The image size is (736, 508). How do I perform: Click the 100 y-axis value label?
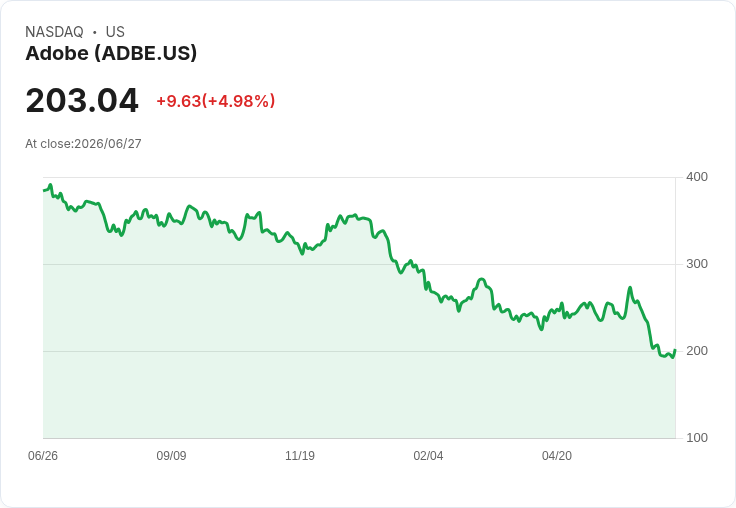coord(697,438)
